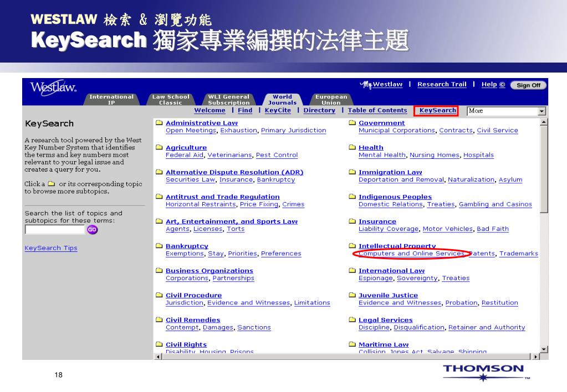Open the Bankruptcy folder icon
The image size is (567, 392).
159,246
